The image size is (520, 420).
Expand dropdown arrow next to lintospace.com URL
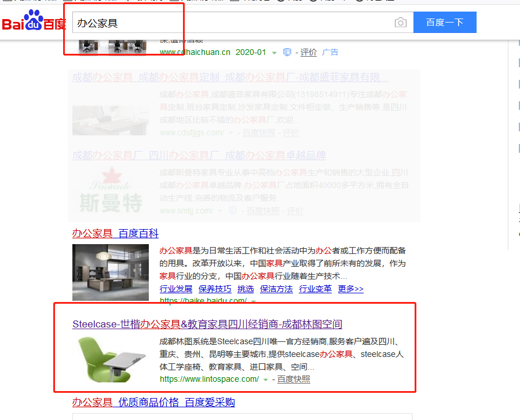[266, 380]
